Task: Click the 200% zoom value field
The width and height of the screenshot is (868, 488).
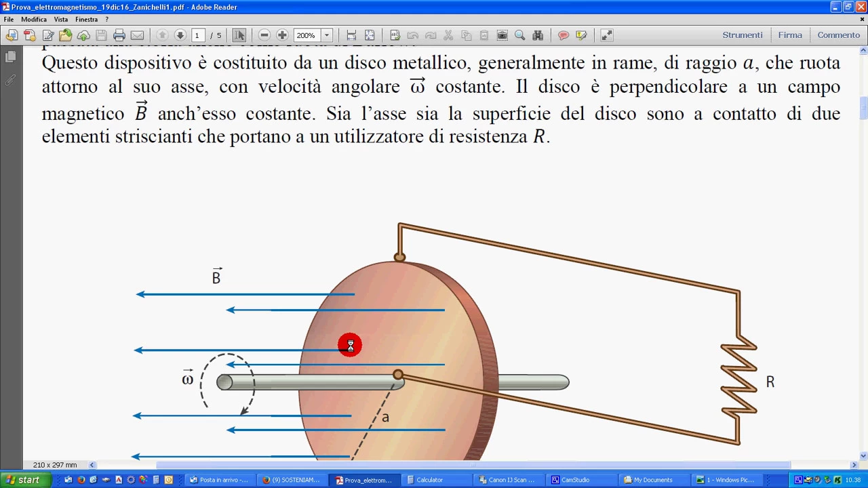Action: pos(307,35)
